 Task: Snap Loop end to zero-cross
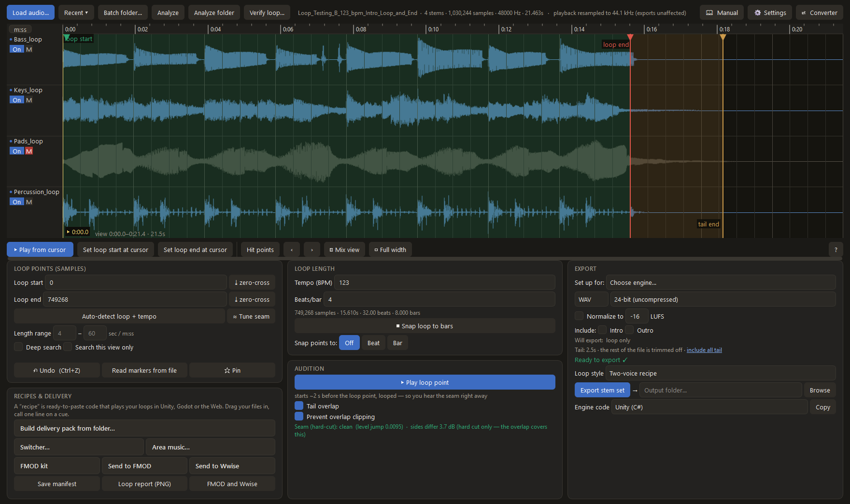[x=252, y=299]
